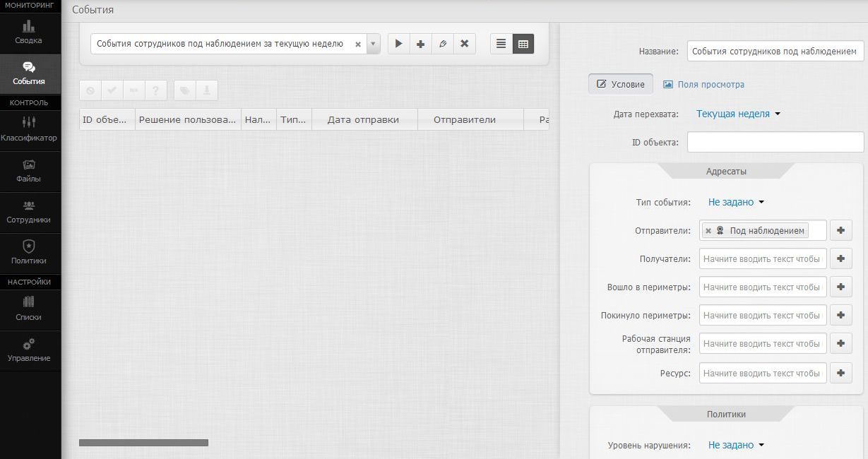Open the События section in sidebar
The height and width of the screenshot is (459, 868).
click(29, 73)
